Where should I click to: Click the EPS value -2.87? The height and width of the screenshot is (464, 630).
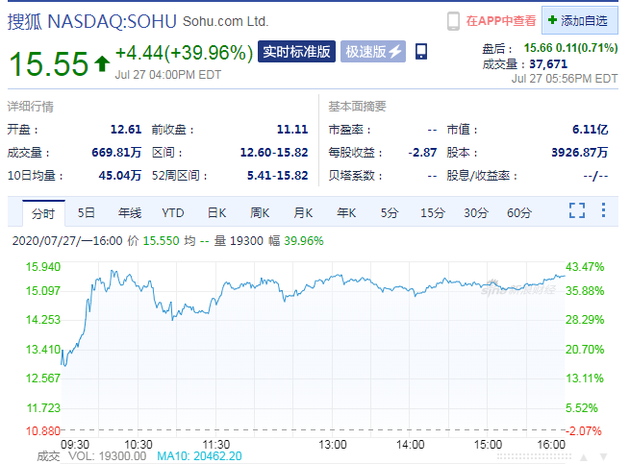click(422, 153)
